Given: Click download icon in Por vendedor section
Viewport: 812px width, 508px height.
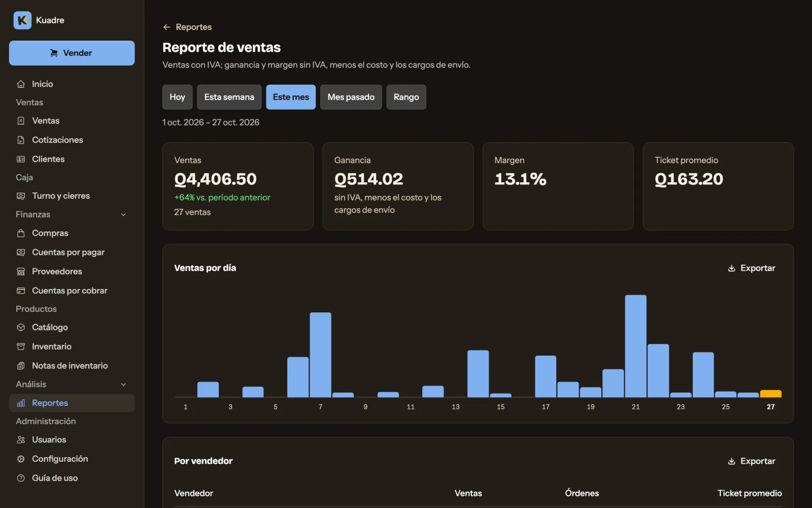Looking at the screenshot, I should coord(731,461).
